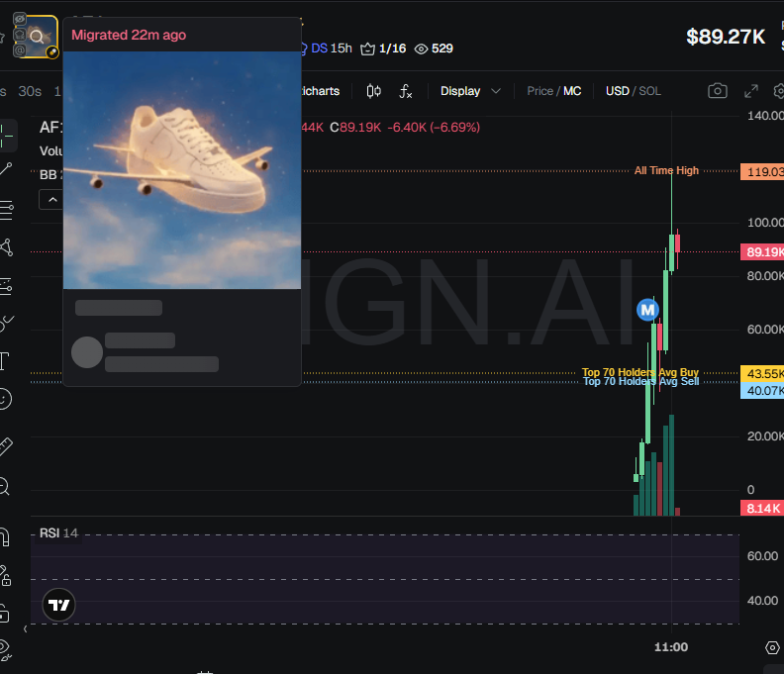Viewport: 784px width, 674px height.
Task: Select the trend line drawing tool
Action: 6,169
